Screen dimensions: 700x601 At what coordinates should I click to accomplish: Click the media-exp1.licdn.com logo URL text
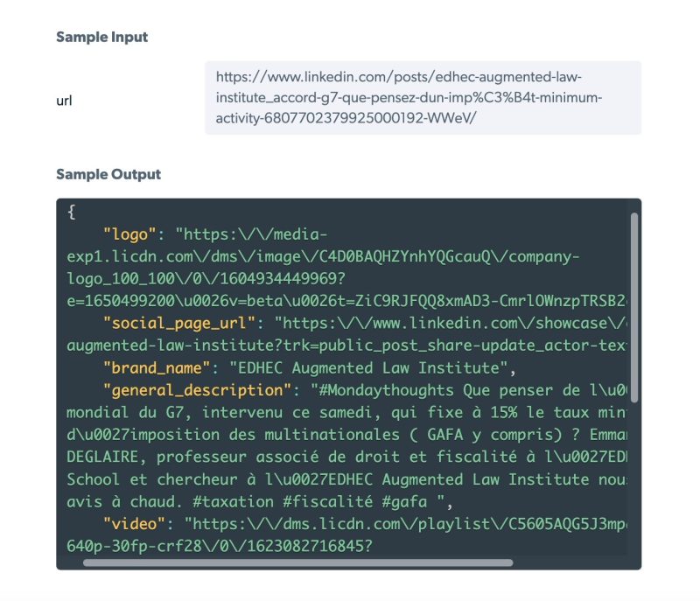346,268
